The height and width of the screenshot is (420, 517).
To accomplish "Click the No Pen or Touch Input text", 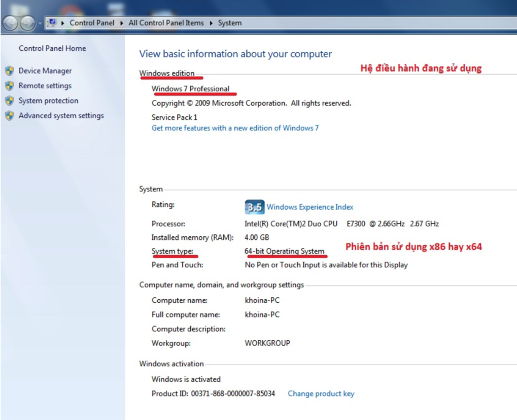I will click(x=326, y=265).
